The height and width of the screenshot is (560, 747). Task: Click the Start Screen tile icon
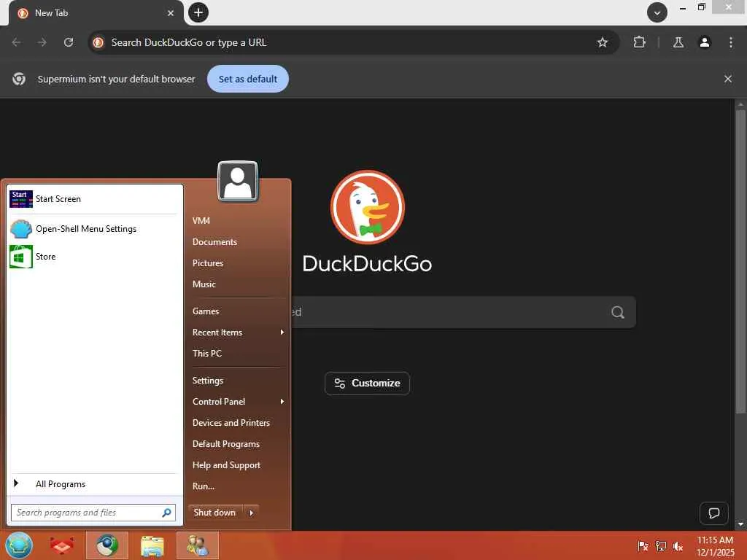(x=21, y=199)
